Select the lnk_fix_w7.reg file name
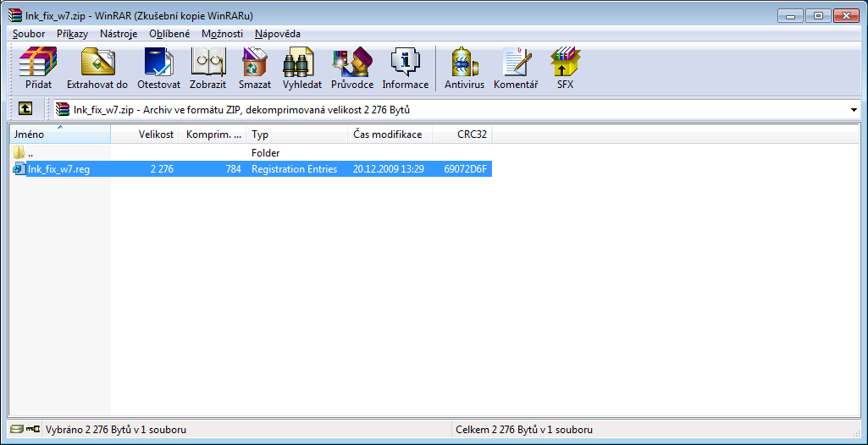Screen dimensions: 868x445 tap(59, 169)
